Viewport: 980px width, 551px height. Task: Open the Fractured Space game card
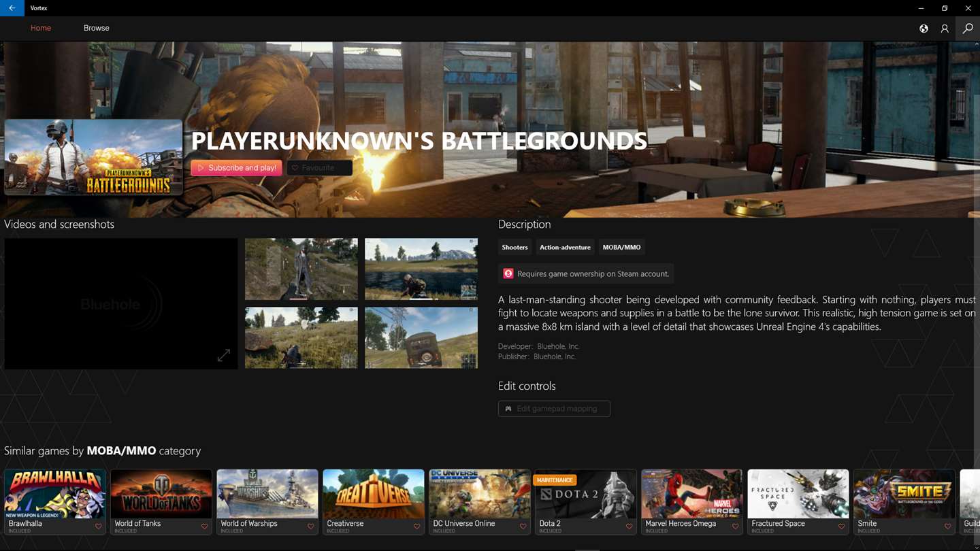click(798, 501)
